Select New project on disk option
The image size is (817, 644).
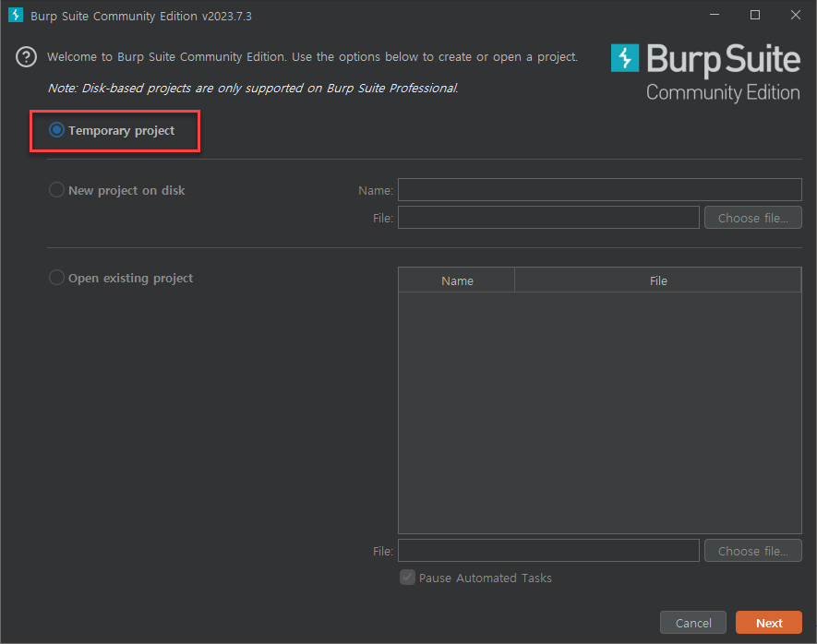coord(56,190)
